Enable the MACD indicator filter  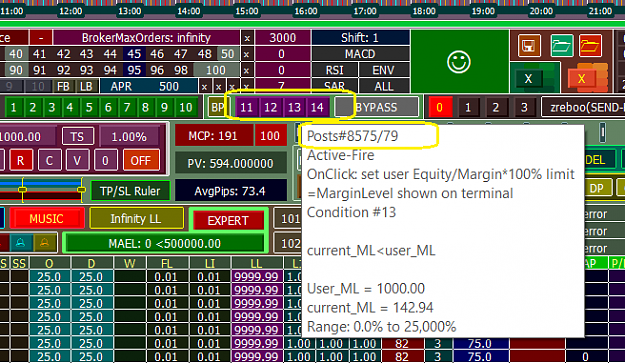pyautogui.click(x=360, y=54)
